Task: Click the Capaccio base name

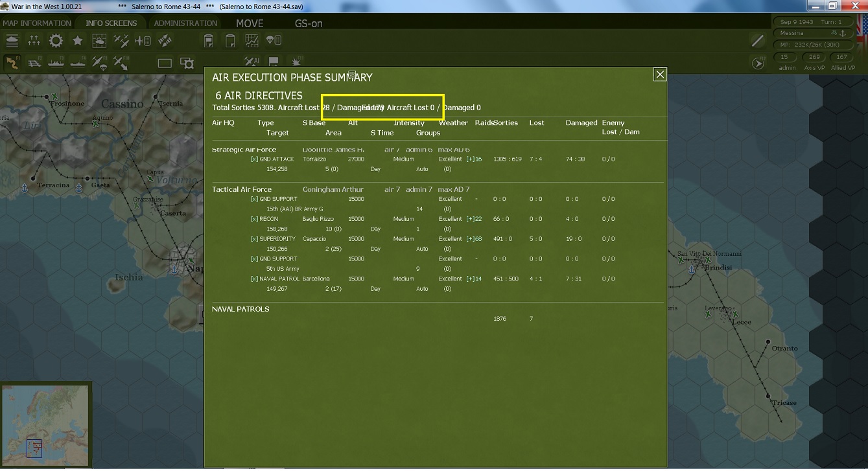Action: point(314,238)
